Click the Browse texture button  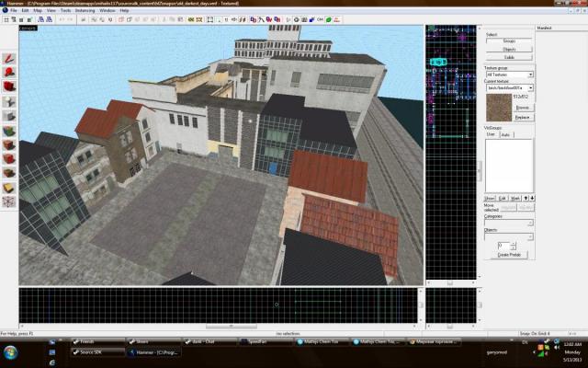click(x=522, y=108)
